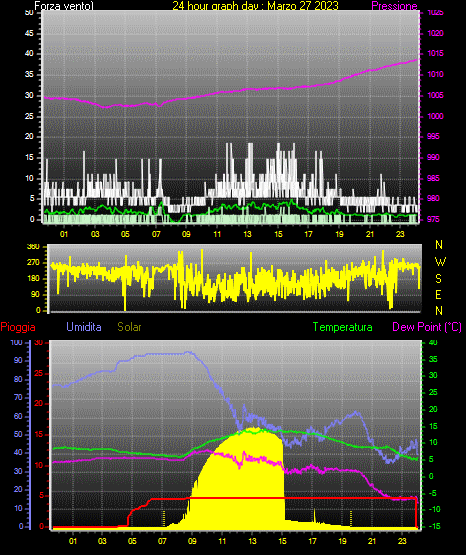Click the E wind direction label

[438, 295]
